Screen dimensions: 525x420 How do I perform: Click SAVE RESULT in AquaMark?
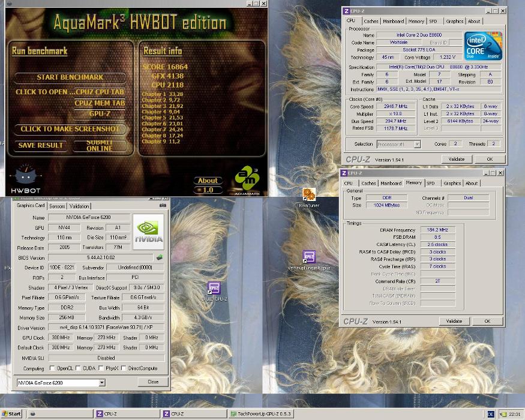[x=41, y=145]
